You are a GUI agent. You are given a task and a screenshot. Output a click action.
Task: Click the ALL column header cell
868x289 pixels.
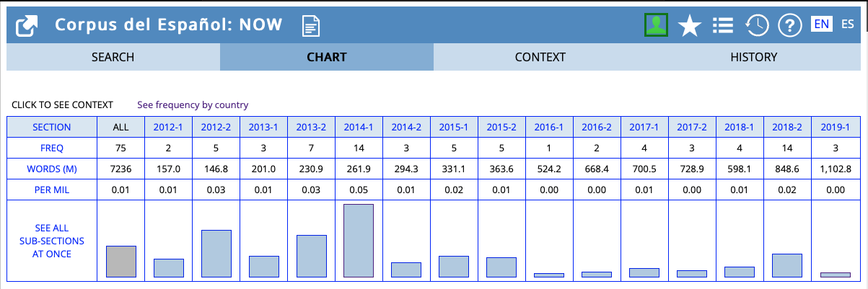click(120, 127)
